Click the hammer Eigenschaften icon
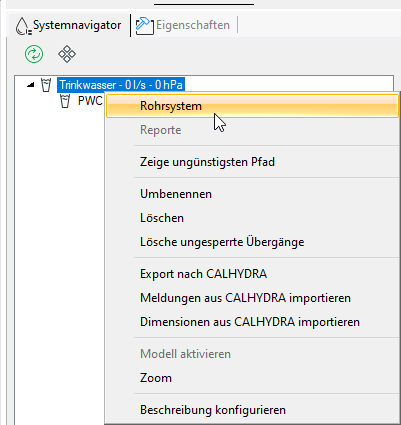 [145, 26]
